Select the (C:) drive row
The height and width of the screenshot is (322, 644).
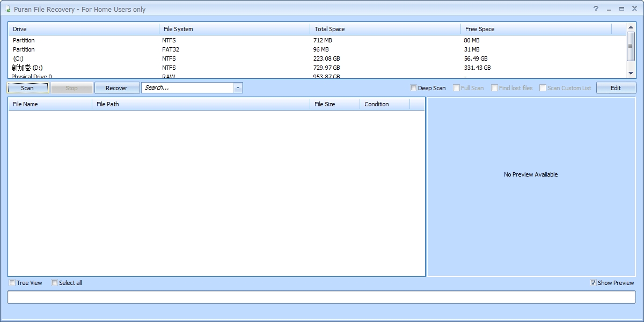click(x=317, y=58)
